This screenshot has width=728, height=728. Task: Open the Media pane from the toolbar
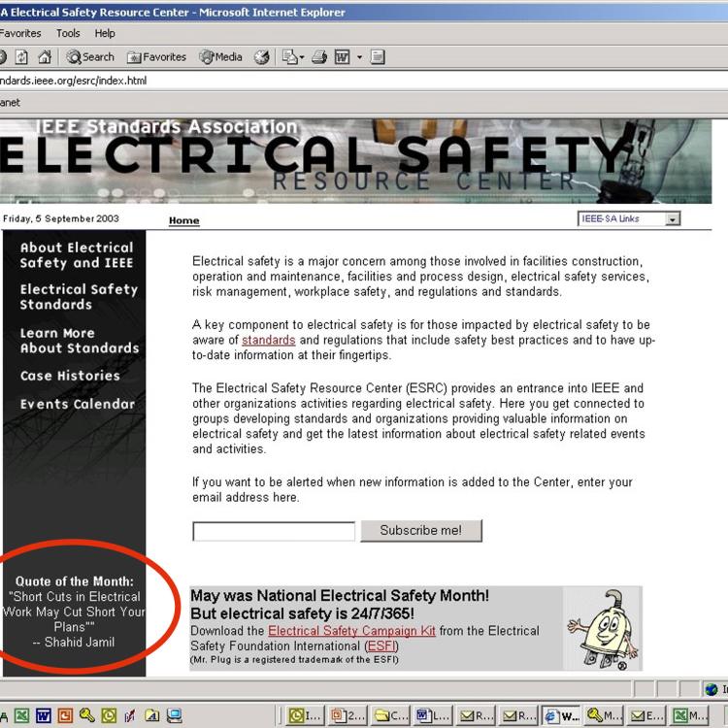pos(221,57)
